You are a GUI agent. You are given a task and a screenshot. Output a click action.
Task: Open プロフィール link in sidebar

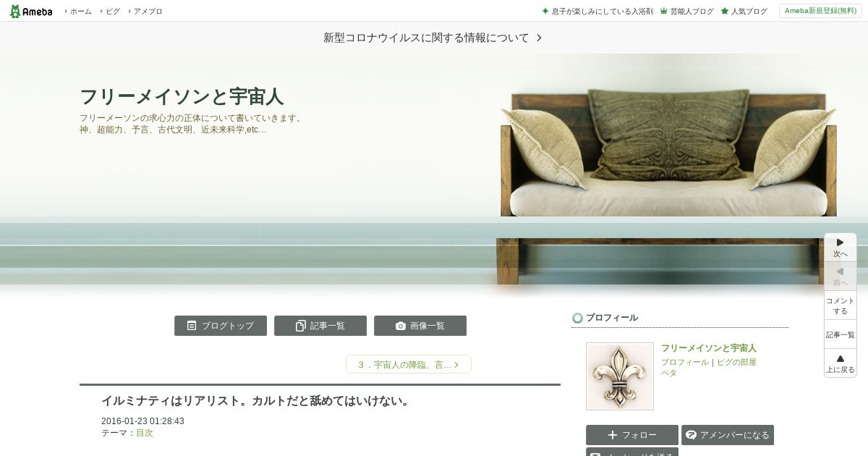click(685, 362)
